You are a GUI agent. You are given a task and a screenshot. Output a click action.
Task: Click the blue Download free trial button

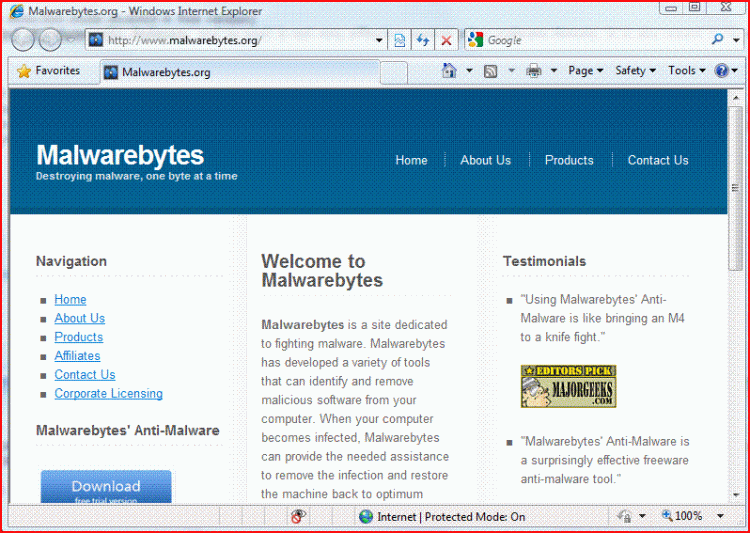tap(106, 487)
